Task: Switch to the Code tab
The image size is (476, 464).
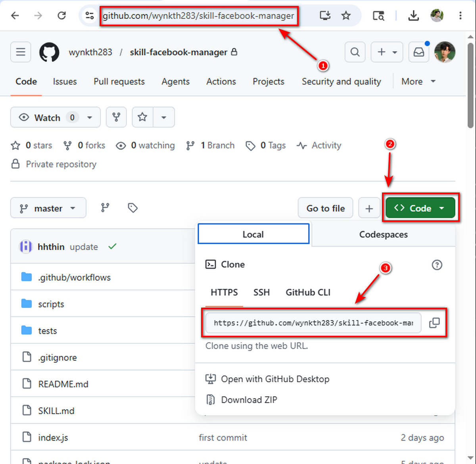Action: tap(26, 81)
